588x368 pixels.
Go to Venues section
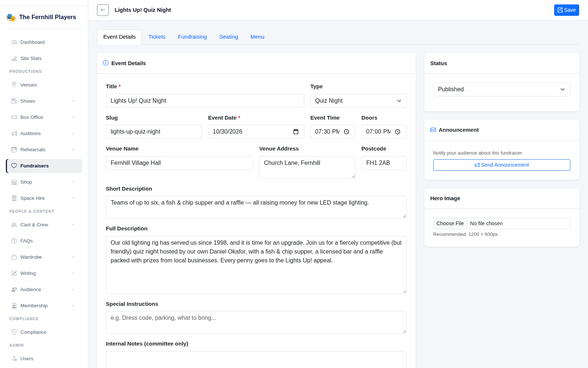tap(44, 85)
